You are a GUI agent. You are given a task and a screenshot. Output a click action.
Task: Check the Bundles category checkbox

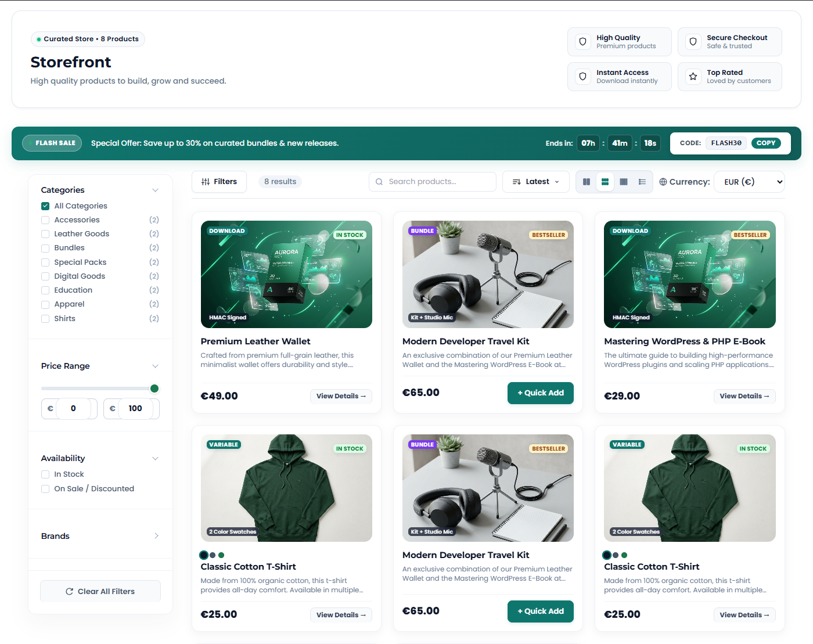click(45, 248)
